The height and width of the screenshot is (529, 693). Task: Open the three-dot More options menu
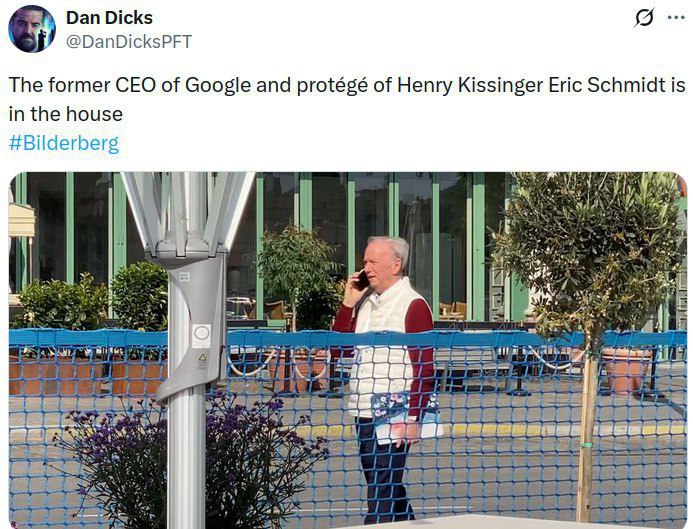coord(675,18)
